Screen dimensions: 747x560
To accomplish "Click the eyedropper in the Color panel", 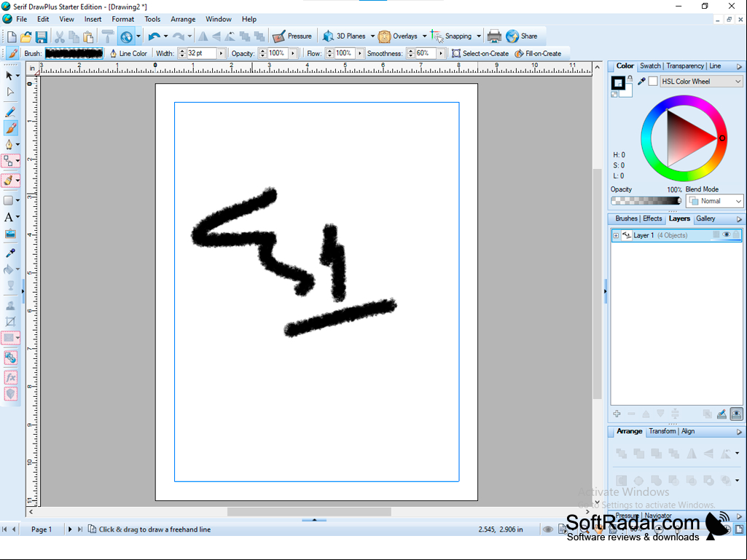I will point(641,82).
